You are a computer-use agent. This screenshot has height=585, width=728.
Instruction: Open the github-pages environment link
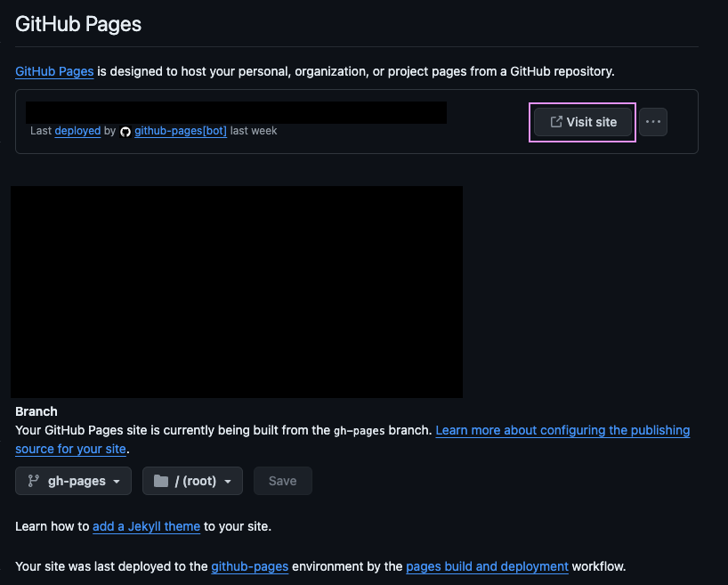(250, 567)
